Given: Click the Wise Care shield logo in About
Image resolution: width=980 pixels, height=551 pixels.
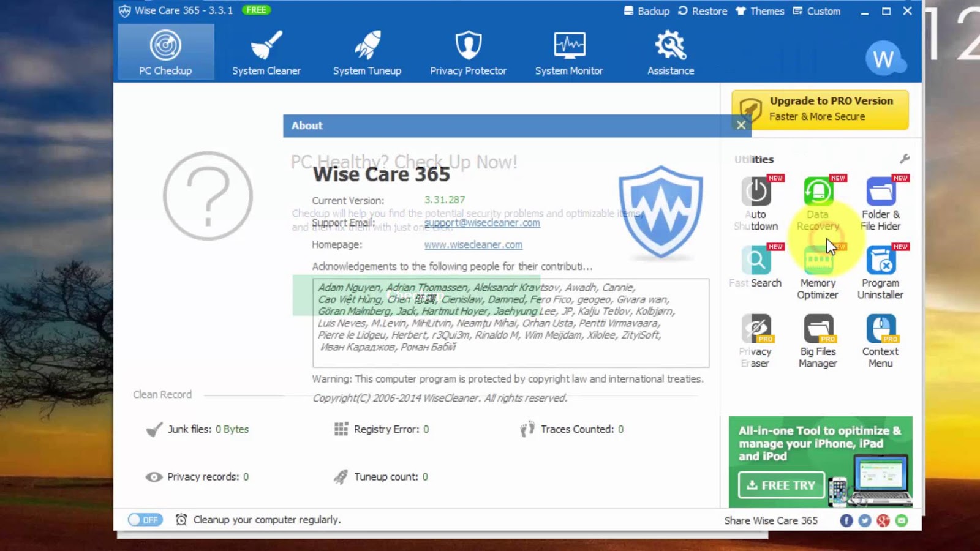Looking at the screenshot, I should click(661, 212).
